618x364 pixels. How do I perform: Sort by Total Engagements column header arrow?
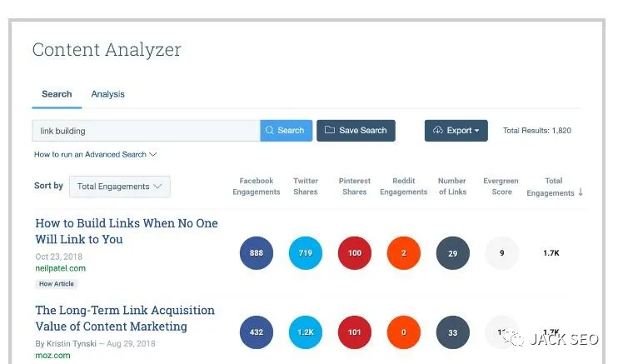[x=581, y=192]
